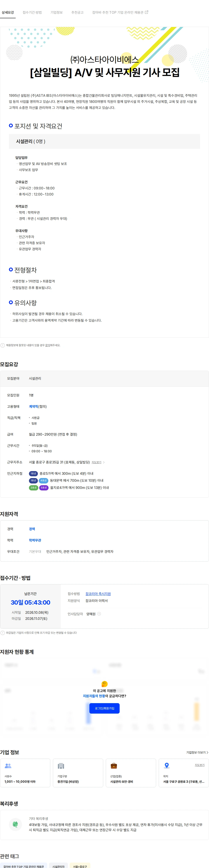This screenshot has width=209, height=868.
Task: Click the 시작일 2026.10.08(목) date
Action: (x=37, y=612)
